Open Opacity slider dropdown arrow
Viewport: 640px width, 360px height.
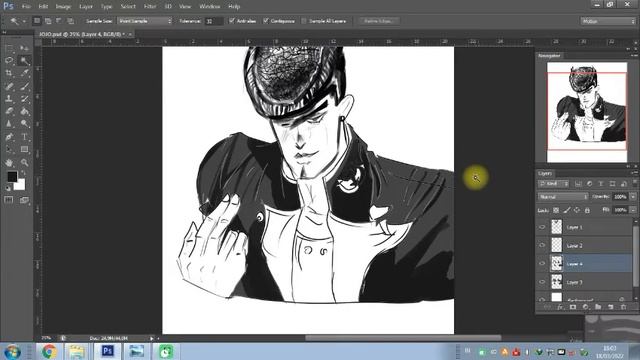(633, 197)
